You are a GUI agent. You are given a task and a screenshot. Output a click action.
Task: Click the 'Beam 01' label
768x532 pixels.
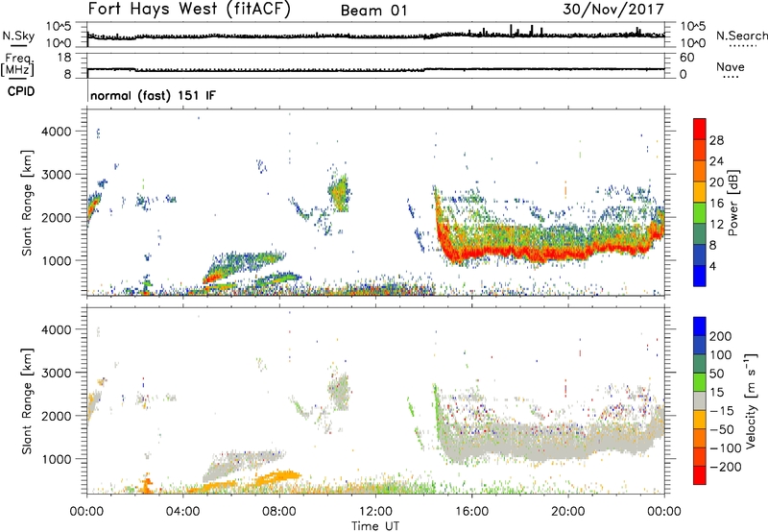coord(373,11)
